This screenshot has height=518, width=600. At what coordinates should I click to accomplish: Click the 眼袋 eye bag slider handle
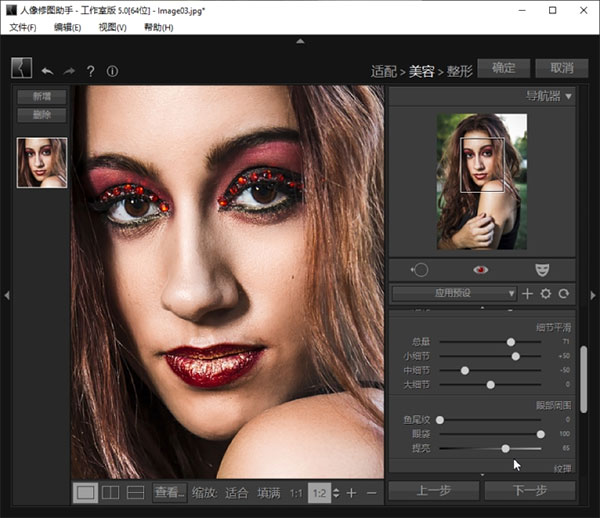click(541, 434)
